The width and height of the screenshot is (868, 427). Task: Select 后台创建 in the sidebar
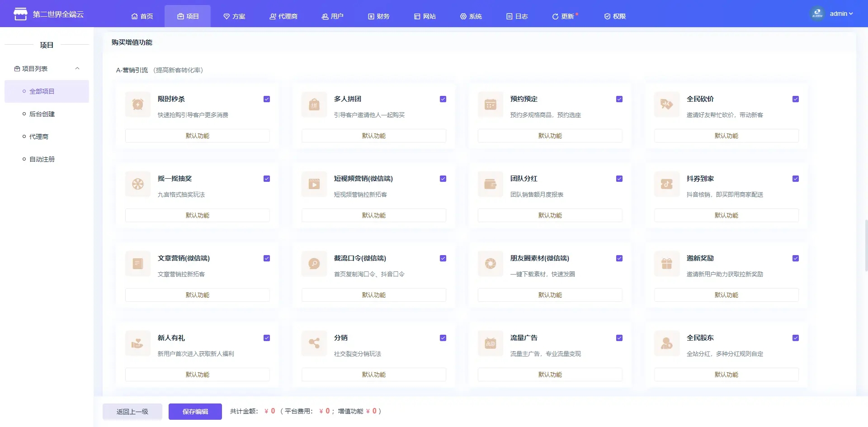[42, 114]
